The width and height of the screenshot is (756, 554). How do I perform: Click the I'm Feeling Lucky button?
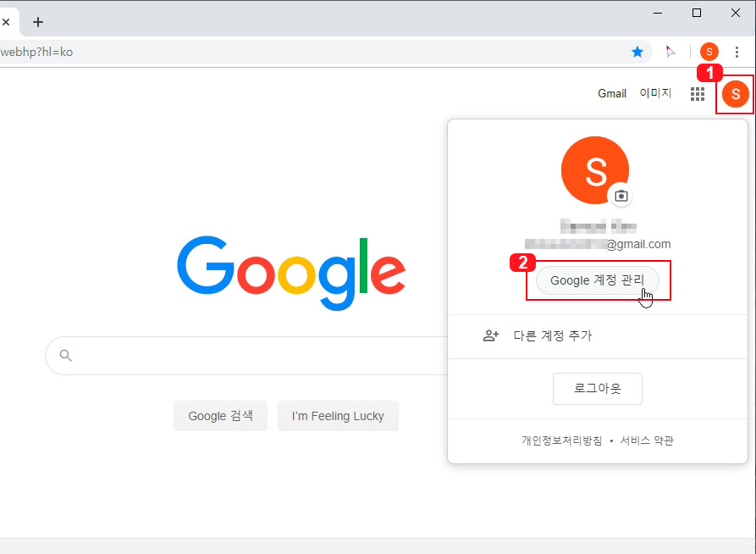click(x=338, y=416)
